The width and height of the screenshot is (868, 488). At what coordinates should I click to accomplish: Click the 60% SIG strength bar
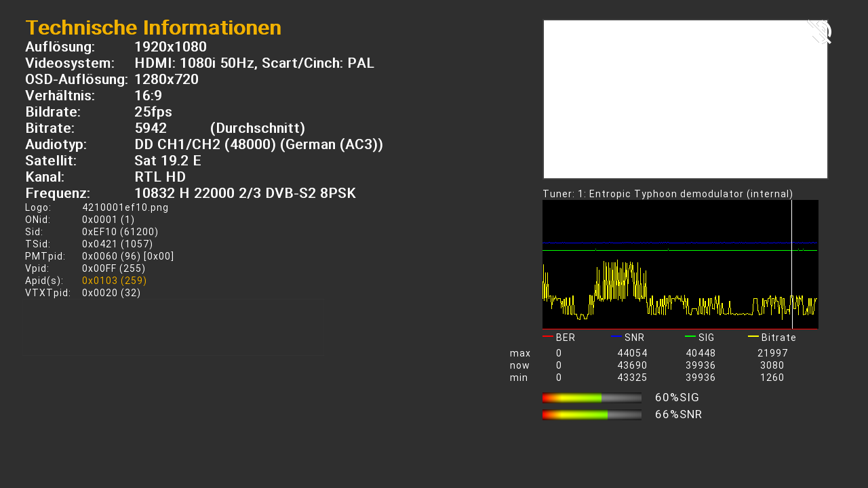coord(591,398)
